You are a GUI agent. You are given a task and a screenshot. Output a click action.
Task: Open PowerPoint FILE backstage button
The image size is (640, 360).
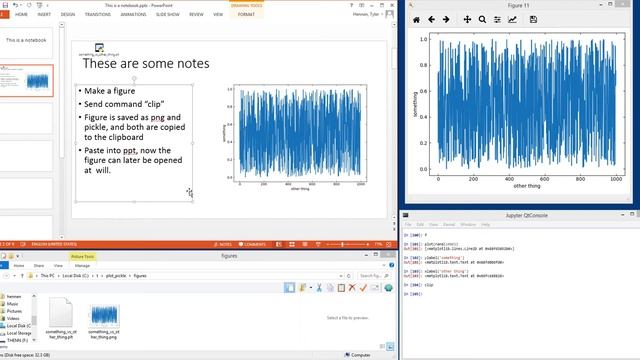4,14
